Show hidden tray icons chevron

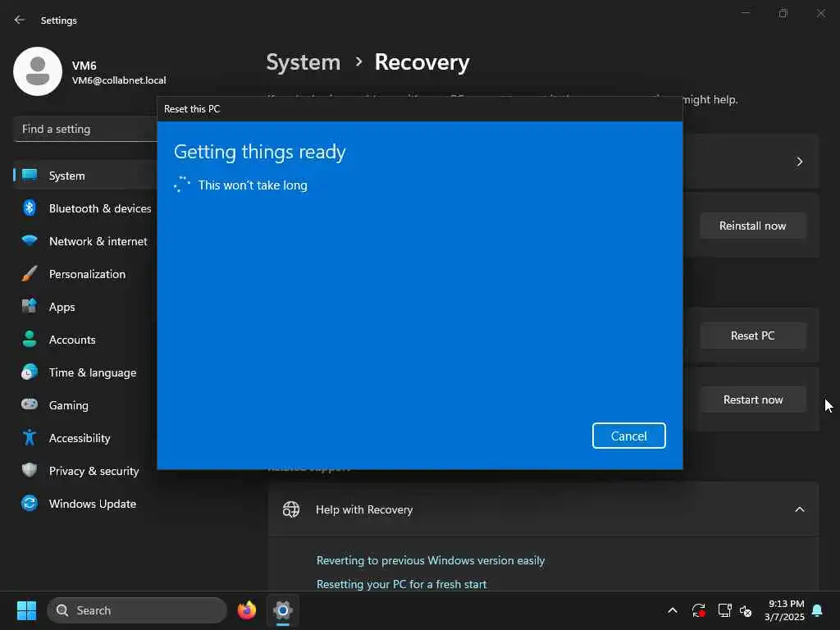[673, 610]
